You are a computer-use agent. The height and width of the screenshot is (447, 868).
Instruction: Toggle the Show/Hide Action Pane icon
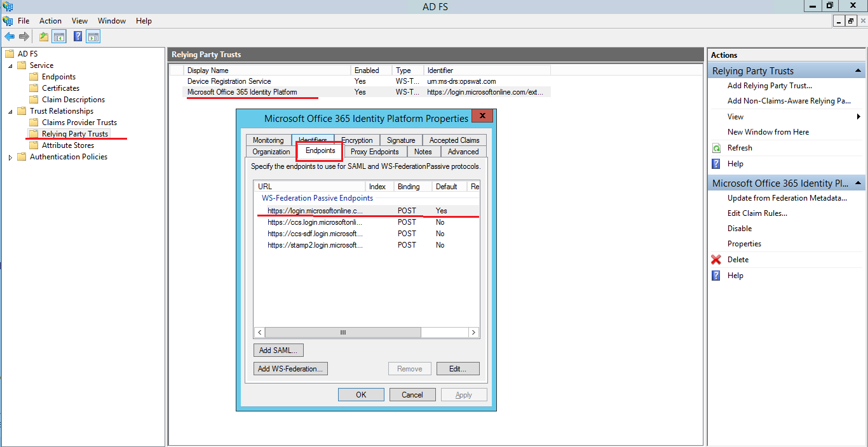(93, 36)
